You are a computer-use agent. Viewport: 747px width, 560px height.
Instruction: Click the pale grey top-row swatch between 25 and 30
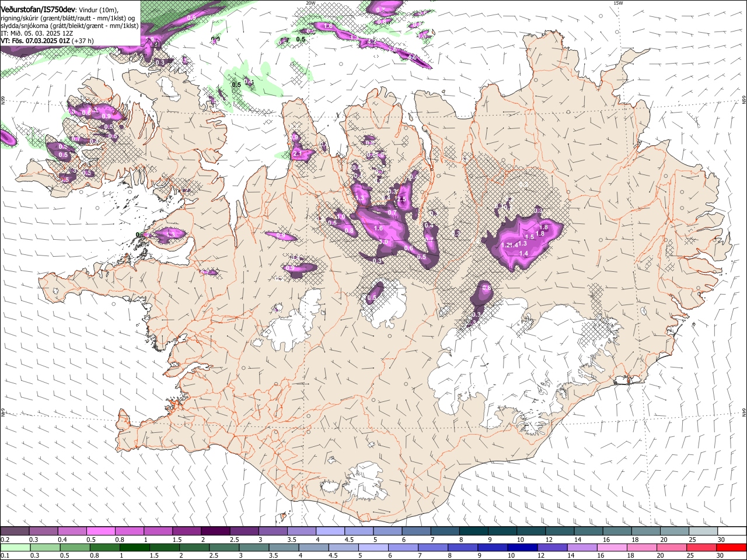(x=703, y=531)
